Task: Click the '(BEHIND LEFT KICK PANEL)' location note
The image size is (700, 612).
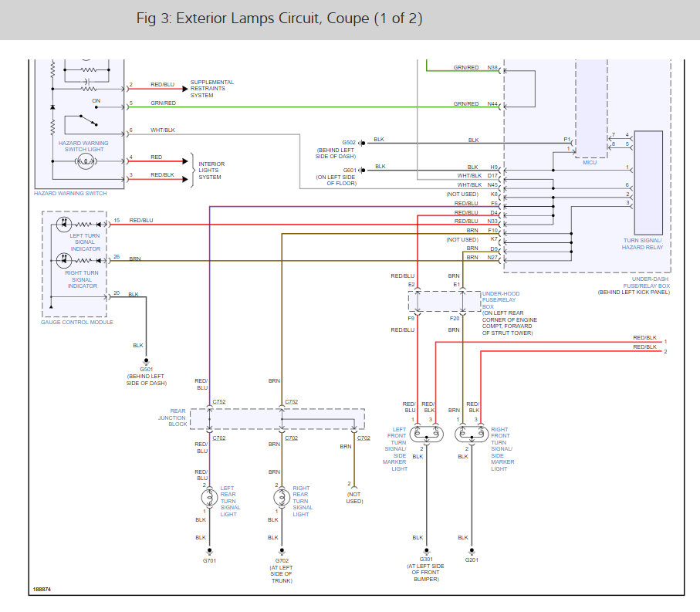Action: point(634,292)
